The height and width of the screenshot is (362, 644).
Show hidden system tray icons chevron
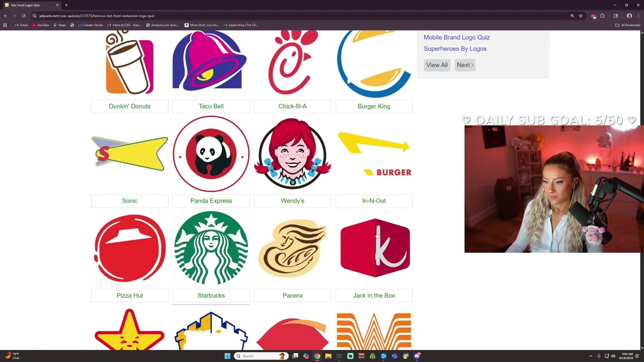591,356
